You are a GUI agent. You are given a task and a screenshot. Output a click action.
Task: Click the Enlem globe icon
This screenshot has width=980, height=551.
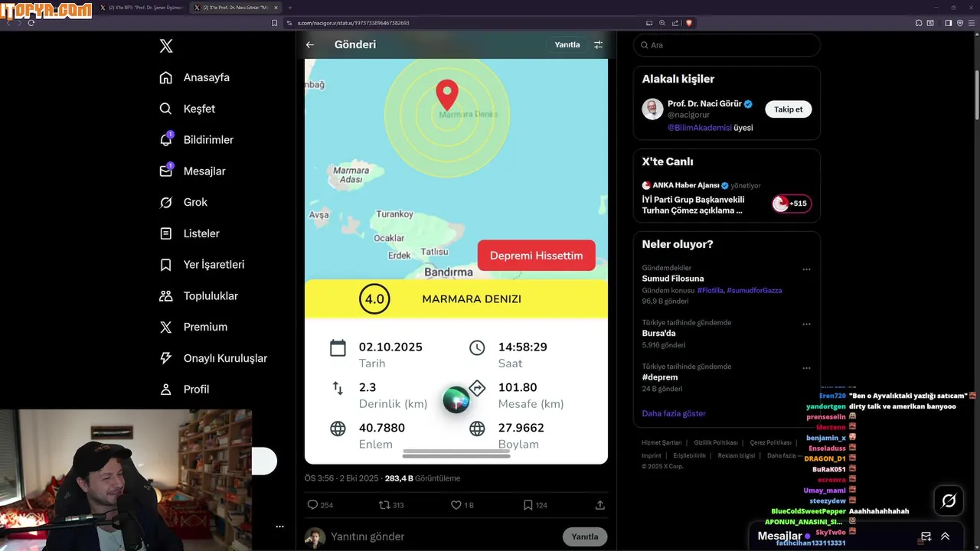[338, 429]
